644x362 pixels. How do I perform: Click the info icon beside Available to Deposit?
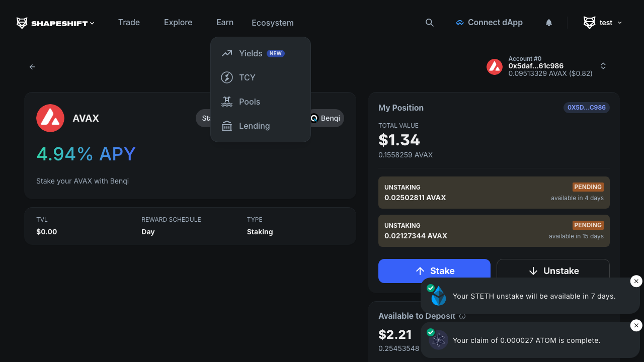pyautogui.click(x=462, y=316)
